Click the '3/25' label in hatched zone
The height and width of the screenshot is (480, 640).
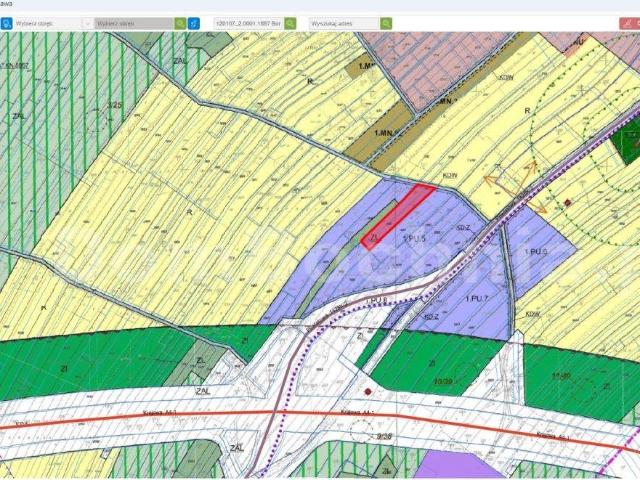tap(115, 104)
